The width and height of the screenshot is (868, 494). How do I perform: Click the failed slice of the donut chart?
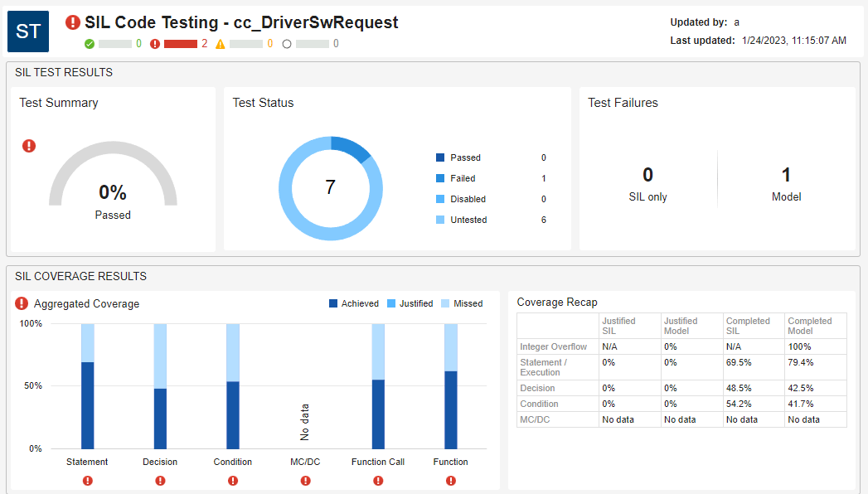click(x=352, y=148)
